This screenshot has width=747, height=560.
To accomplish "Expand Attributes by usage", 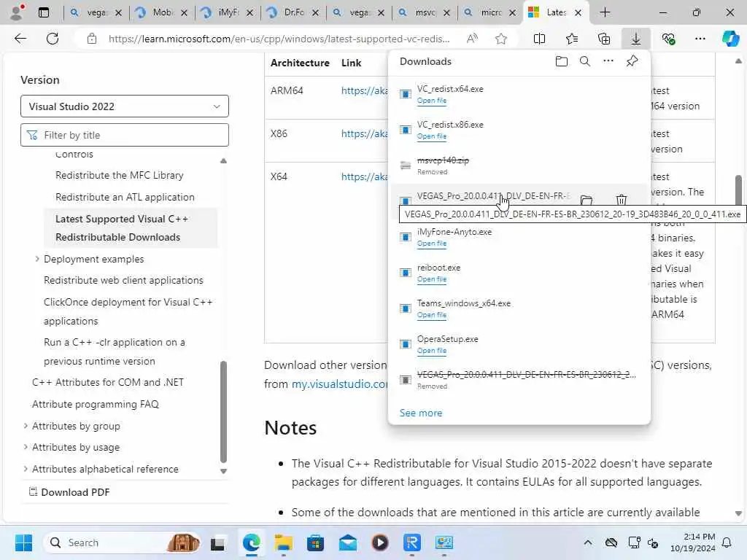I will pos(26,447).
